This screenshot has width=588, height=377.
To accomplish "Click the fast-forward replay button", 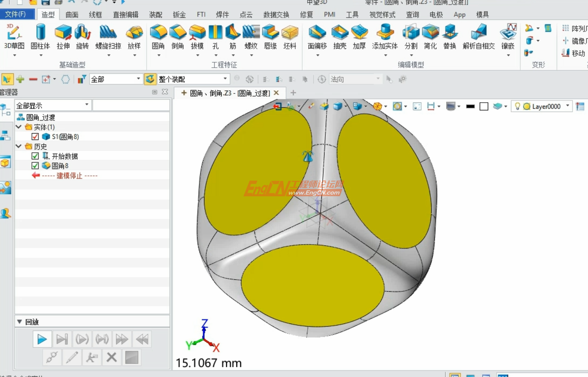I will pos(122,339).
